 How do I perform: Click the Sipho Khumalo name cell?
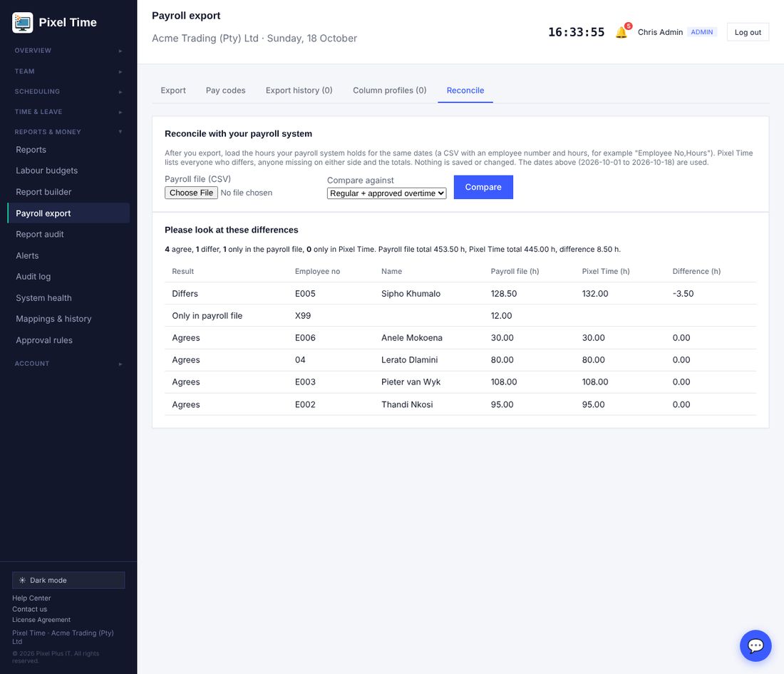click(x=411, y=294)
